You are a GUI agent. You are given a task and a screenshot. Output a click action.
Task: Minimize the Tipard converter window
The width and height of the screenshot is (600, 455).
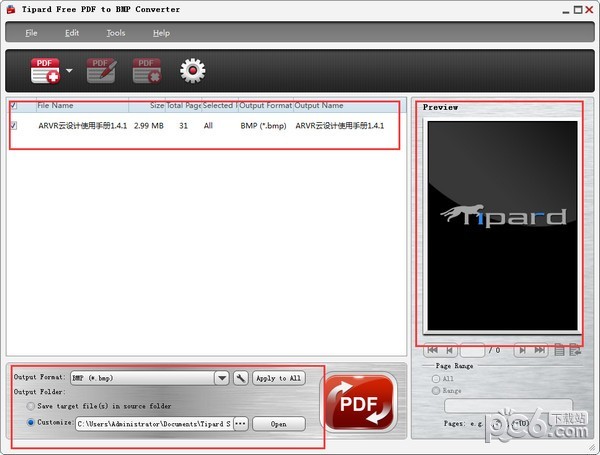566,10
